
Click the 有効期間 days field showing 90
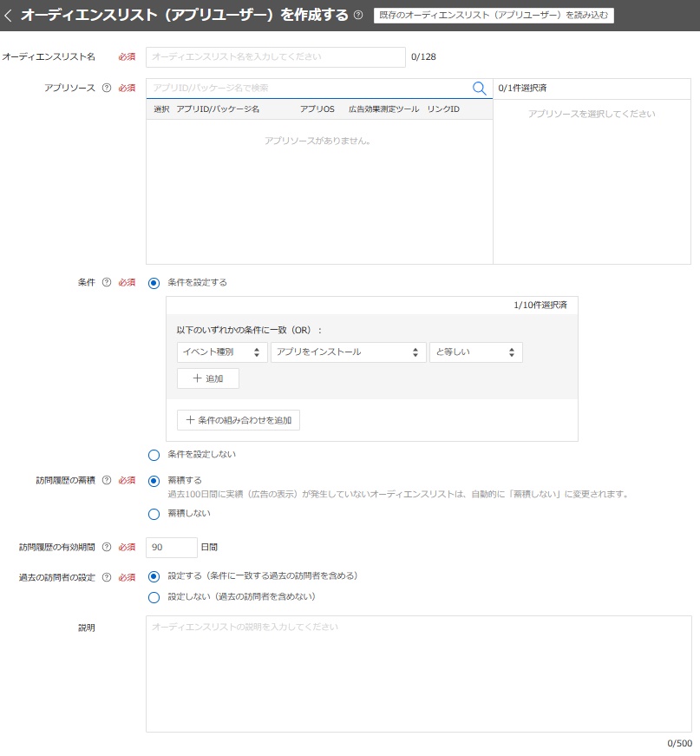tap(172, 547)
